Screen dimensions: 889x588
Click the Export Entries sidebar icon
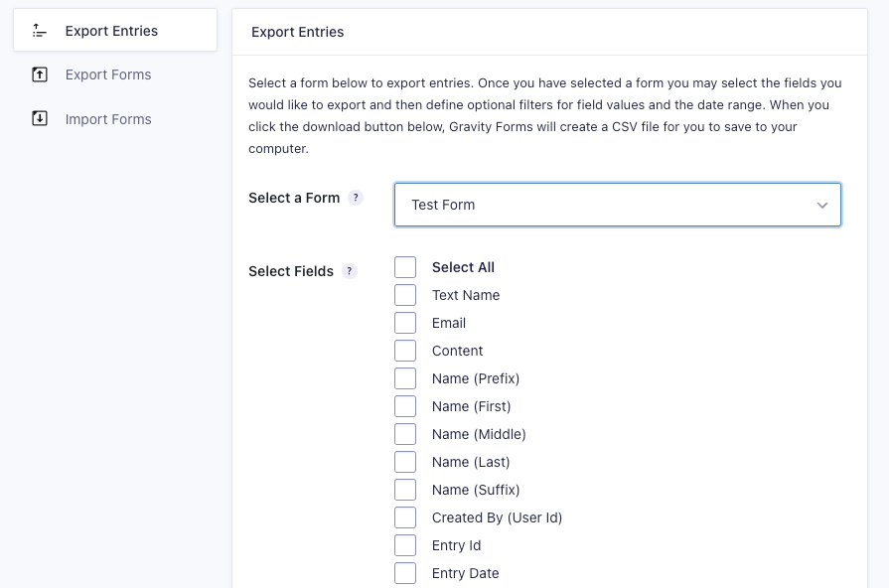pyautogui.click(x=39, y=30)
